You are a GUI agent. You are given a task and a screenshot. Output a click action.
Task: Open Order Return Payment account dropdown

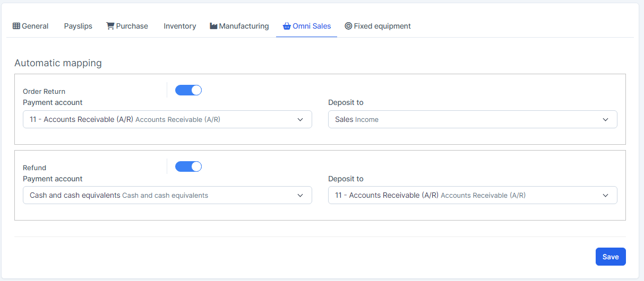167,119
